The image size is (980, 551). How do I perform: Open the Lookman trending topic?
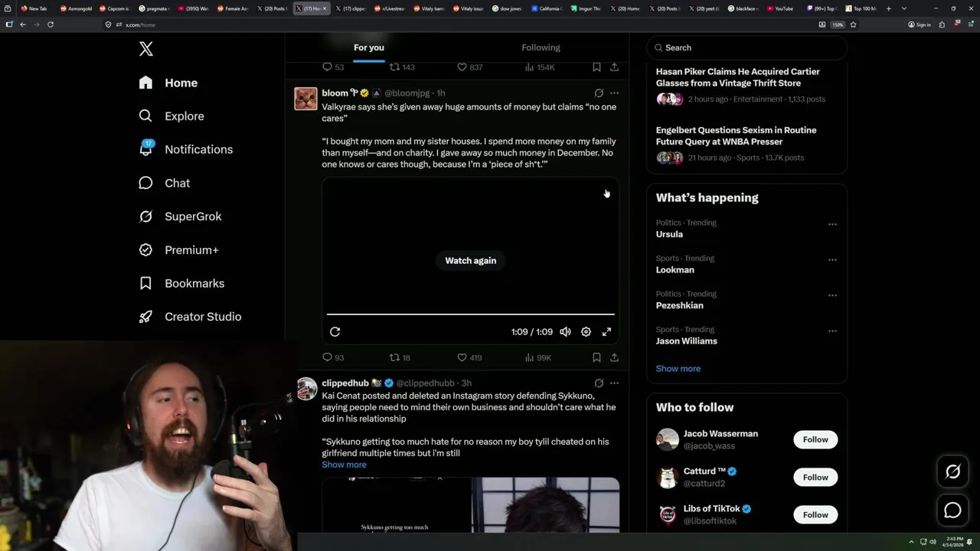675,269
